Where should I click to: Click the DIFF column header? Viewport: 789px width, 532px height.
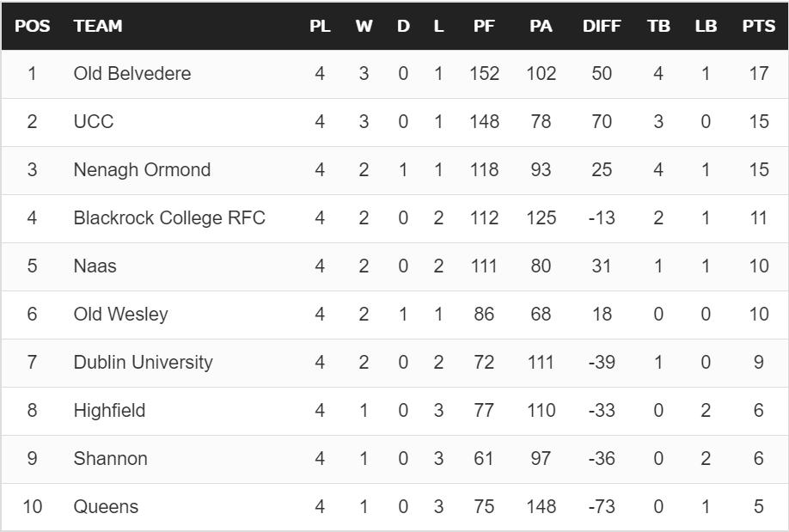601,26
